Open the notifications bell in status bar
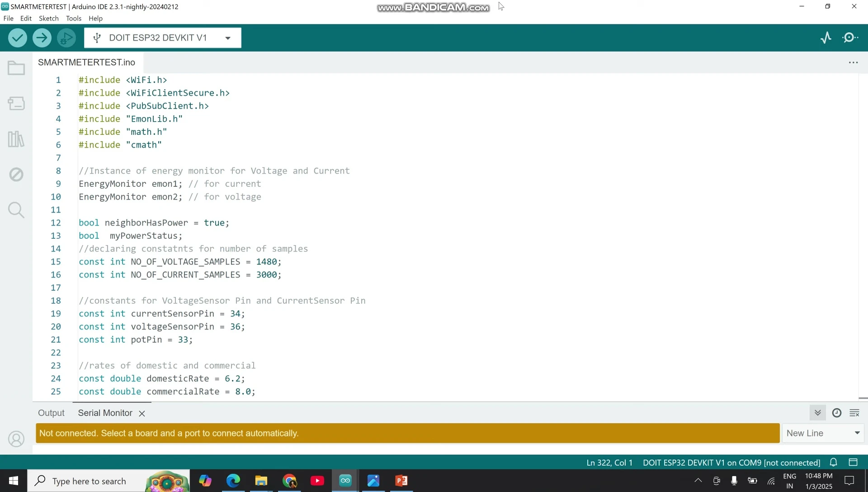This screenshot has height=492, width=868. pyautogui.click(x=834, y=463)
